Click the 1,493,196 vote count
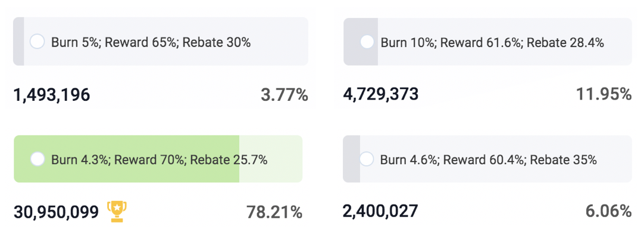This screenshot has width=644, height=235. [52, 95]
